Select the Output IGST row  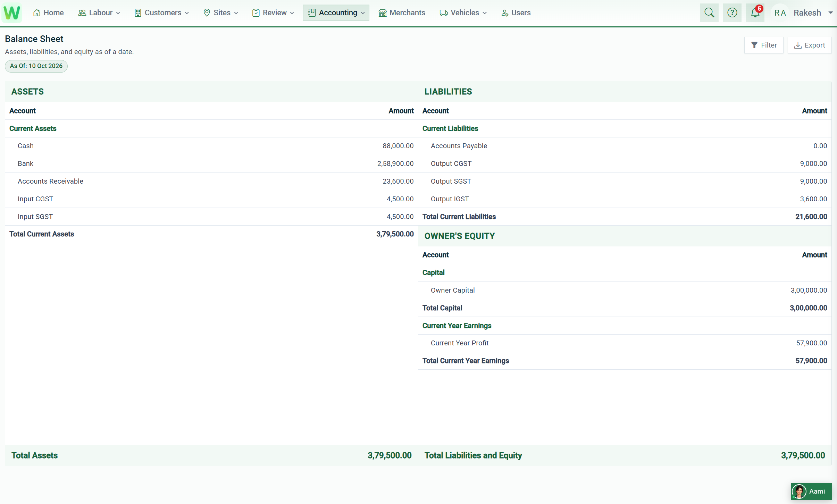(x=625, y=199)
